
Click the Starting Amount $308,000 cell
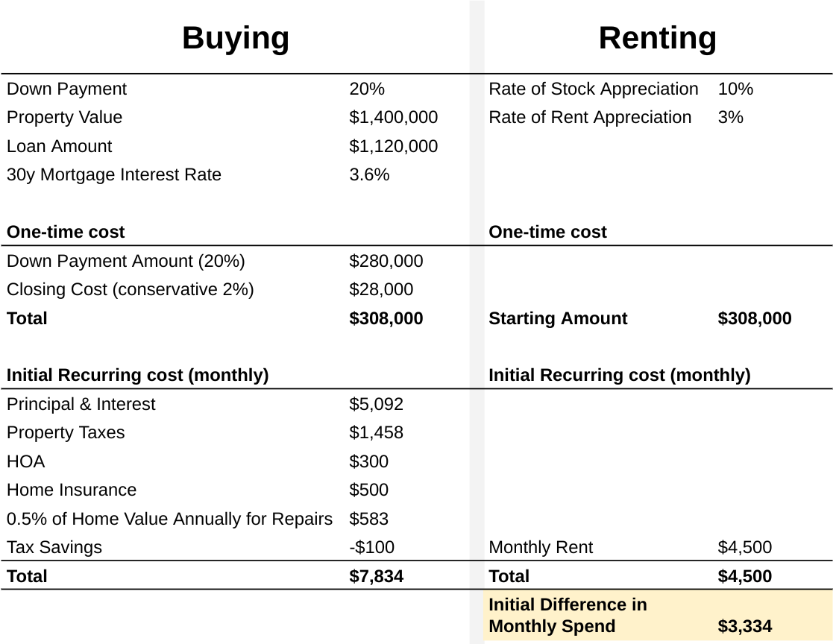coord(754,319)
